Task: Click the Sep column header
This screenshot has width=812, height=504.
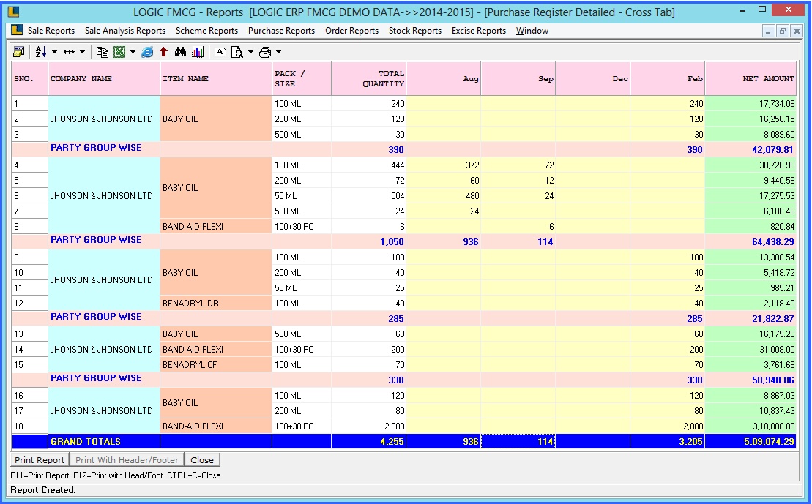Action: click(x=518, y=79)
